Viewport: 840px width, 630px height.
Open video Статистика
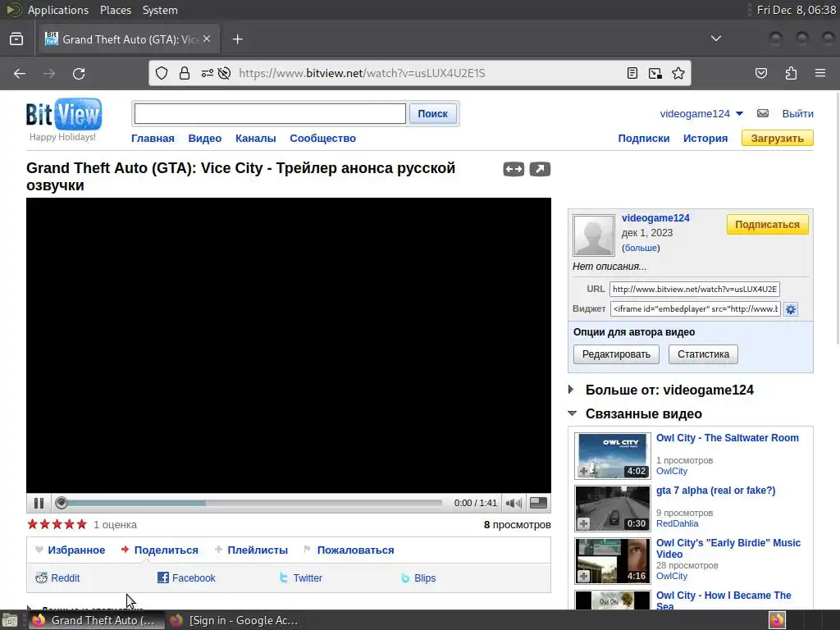(703, 354)
